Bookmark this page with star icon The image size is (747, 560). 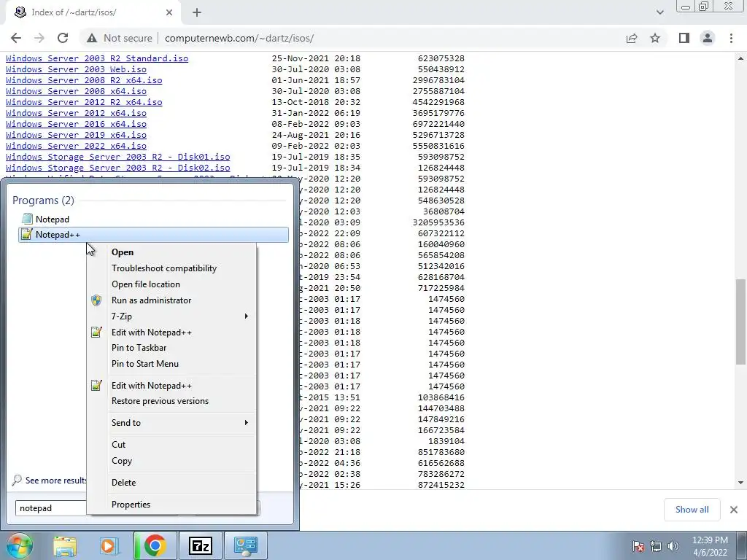pyautogui.click(x=655, y=38)
